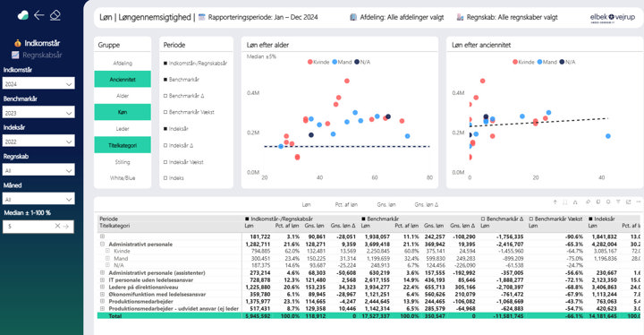Select the White/Blue group button
644x335 pixels.
point(123,178)
